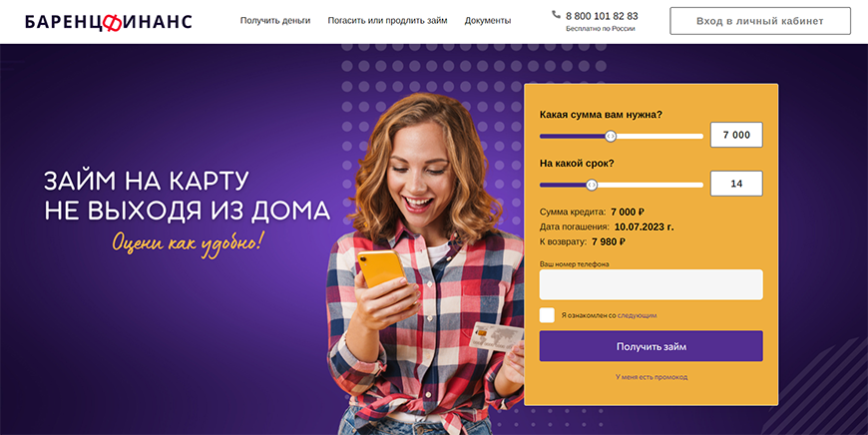
Task: Click the term field showing 14
Action: tap(736, 184)
